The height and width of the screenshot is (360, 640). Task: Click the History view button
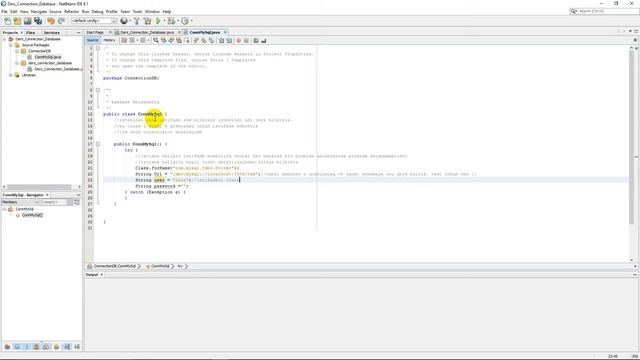[x=109, y=40]
